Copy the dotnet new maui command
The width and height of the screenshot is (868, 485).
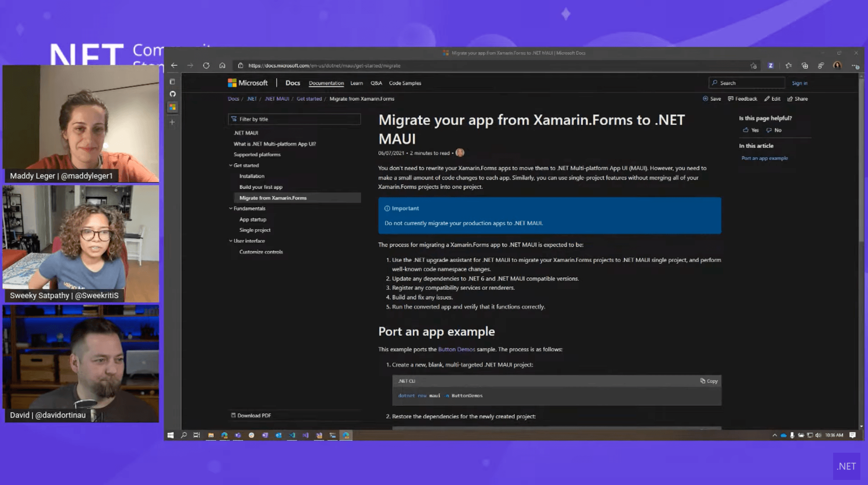709,381
